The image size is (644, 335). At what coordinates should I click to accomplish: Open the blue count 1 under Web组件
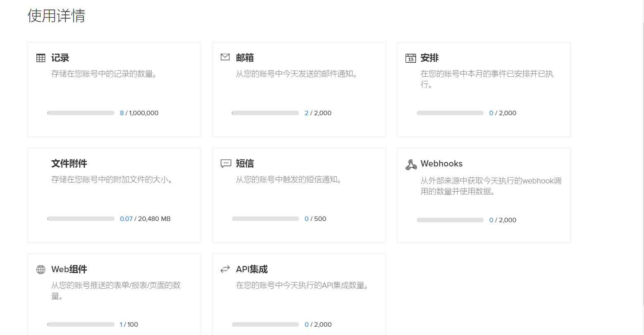click(x=121, y=325)
